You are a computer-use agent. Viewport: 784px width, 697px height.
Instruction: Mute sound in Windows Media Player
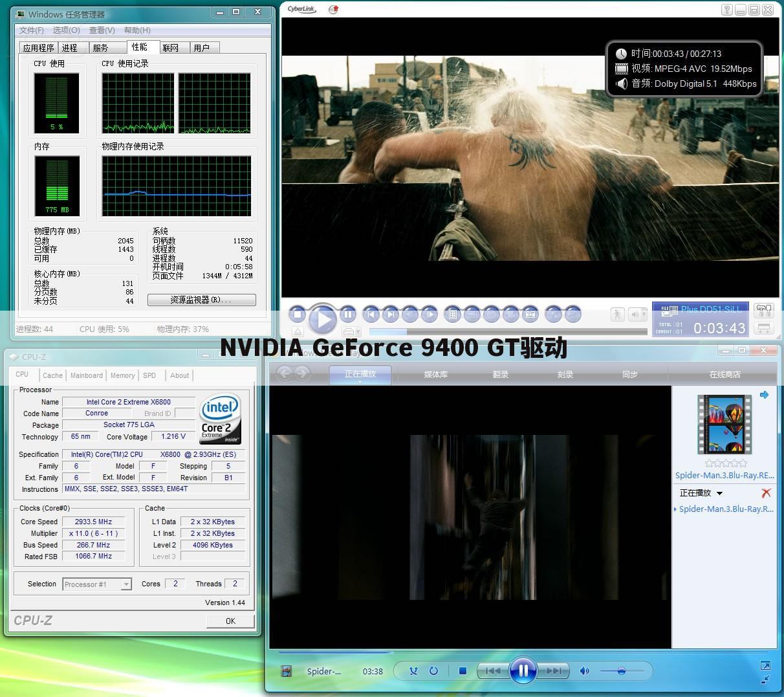pos(584,671)
